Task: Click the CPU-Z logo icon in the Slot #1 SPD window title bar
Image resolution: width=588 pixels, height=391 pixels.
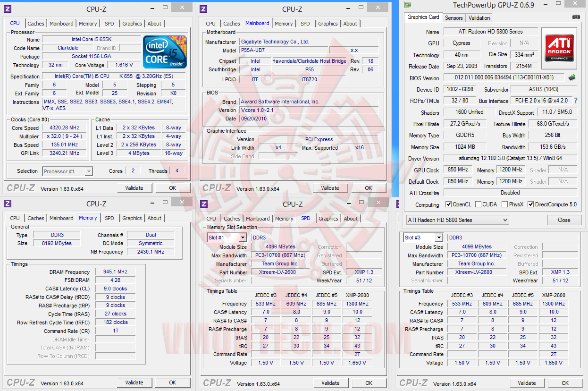Action: pyautogui.click(x=204, y=204)
